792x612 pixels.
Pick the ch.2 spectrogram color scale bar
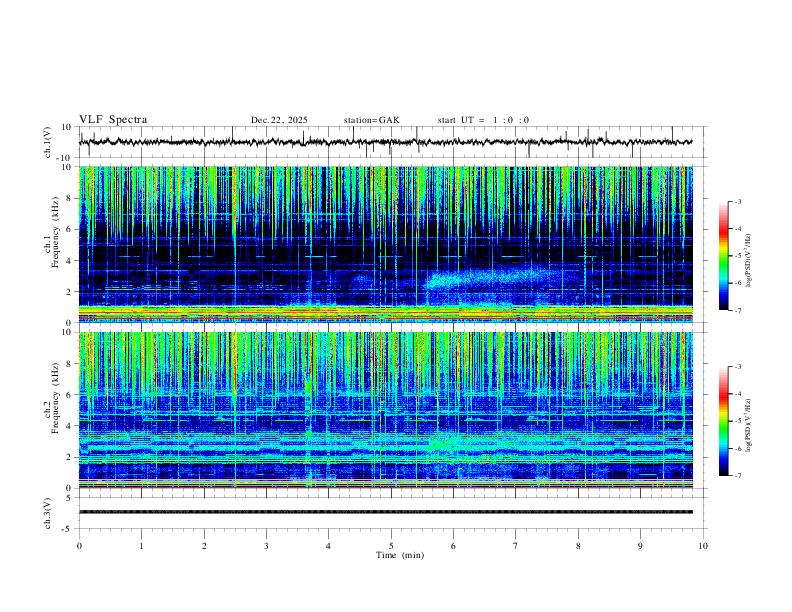point(724,421)
